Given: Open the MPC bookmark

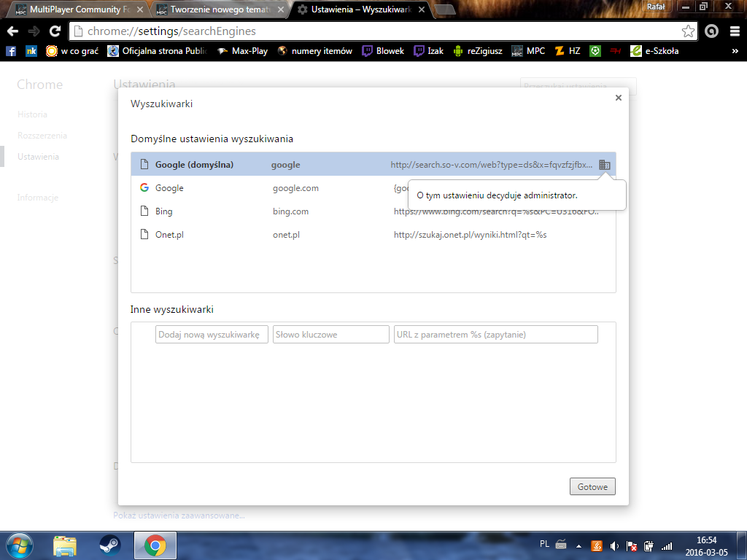Looking at the screenshot, I should [x=528, y=51].
